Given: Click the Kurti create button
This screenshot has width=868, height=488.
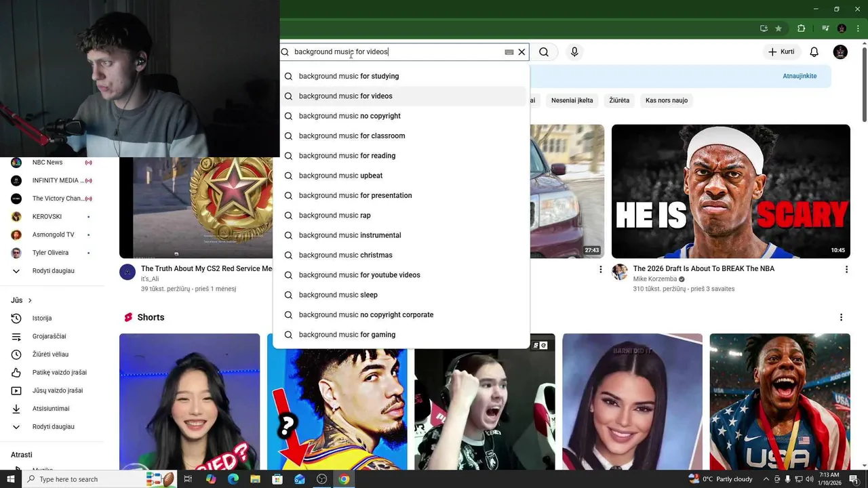Looking at the screenshot, I should pos(781,52).
